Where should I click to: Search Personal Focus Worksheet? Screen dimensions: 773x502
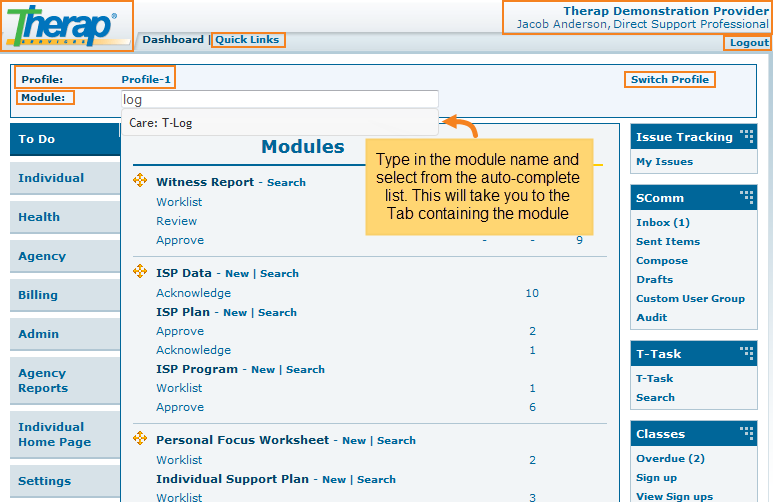click(x=396, y=441)
